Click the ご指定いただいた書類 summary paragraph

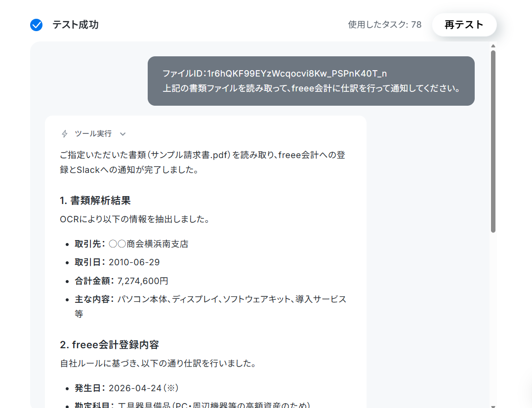[x=203, y=162]
